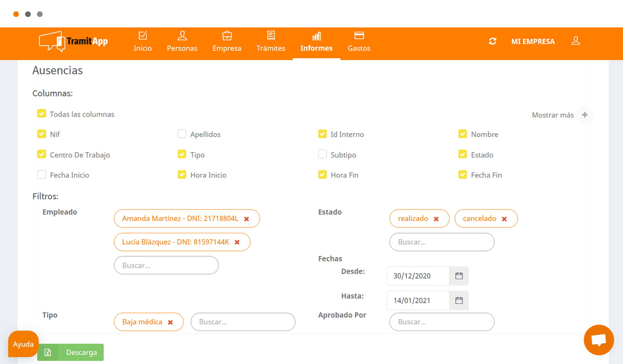The image size is (623, 364).
Task: Click the Descarga download button
Action: pos(70,352)
